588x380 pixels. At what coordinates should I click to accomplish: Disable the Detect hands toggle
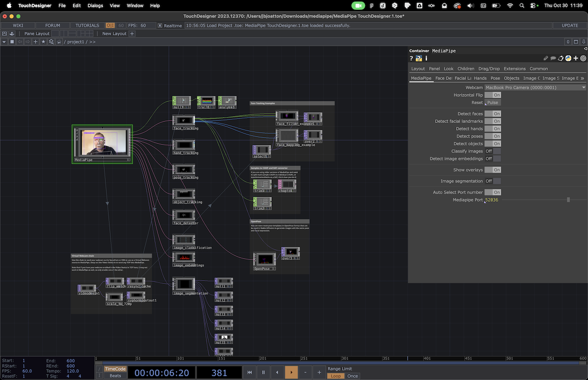492,129
